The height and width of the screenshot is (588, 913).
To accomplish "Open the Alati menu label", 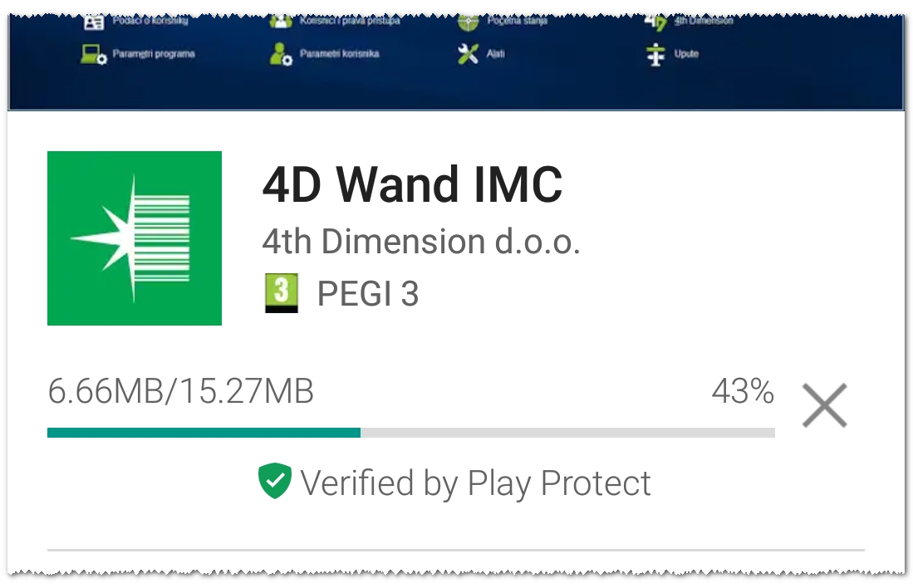I will (x=495, y=53).
